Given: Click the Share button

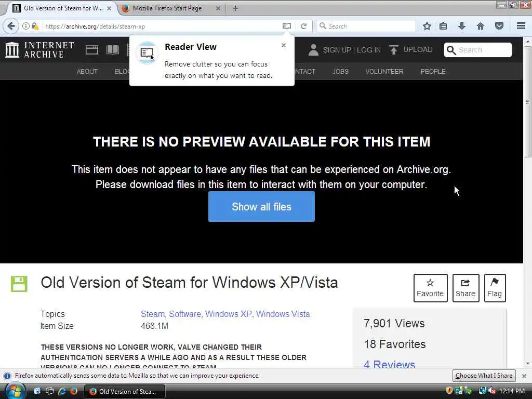Looking at the screenshot, I should tap(465, 288).
